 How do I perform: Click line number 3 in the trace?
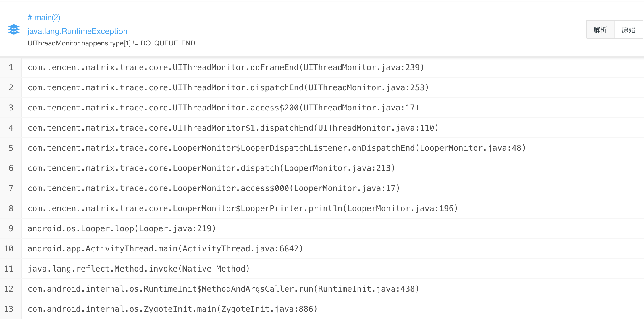(11, 108)
